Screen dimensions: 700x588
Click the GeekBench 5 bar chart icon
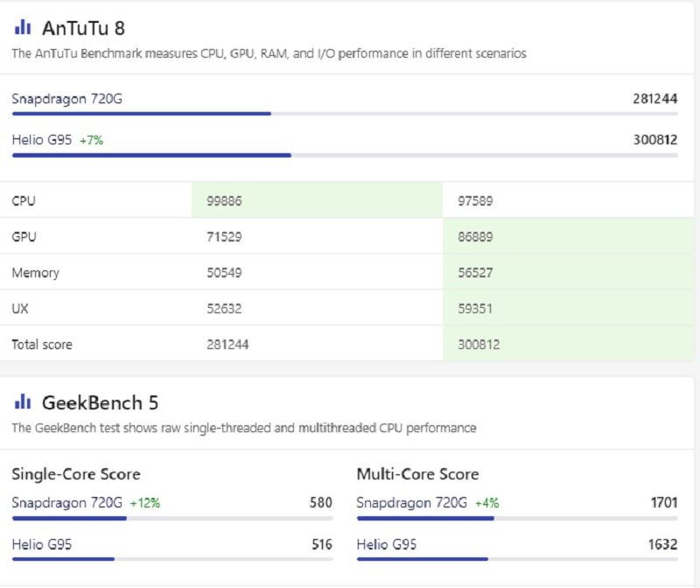[x=23, y=402]
